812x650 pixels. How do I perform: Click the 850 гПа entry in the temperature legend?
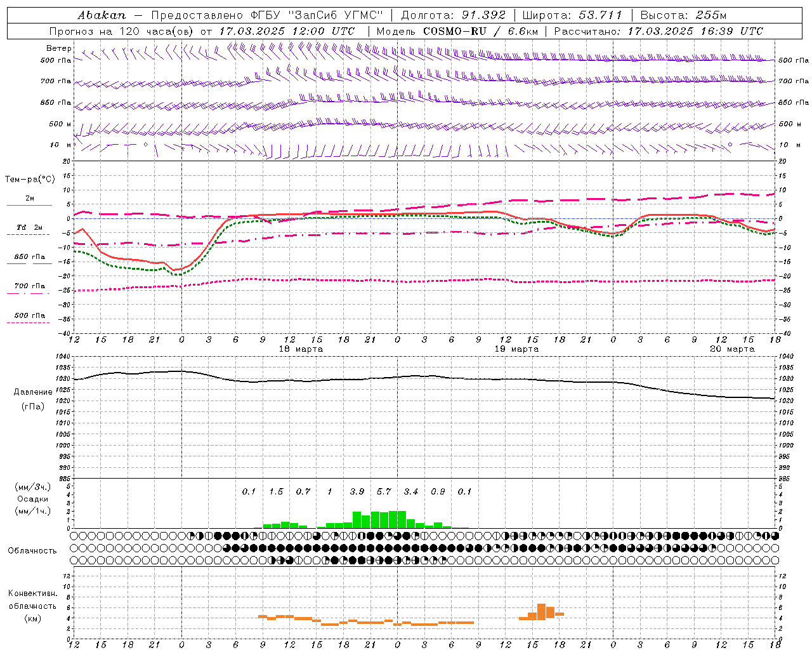[29, 257]
